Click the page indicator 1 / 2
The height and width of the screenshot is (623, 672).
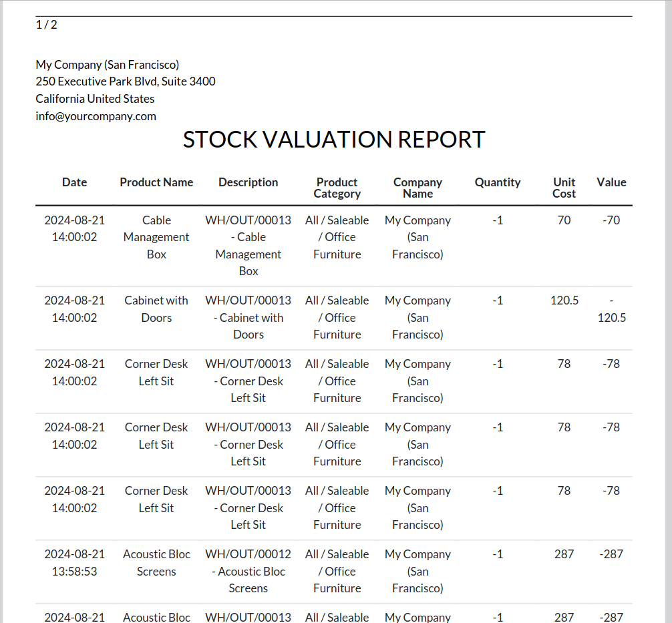tap(46, 25)
